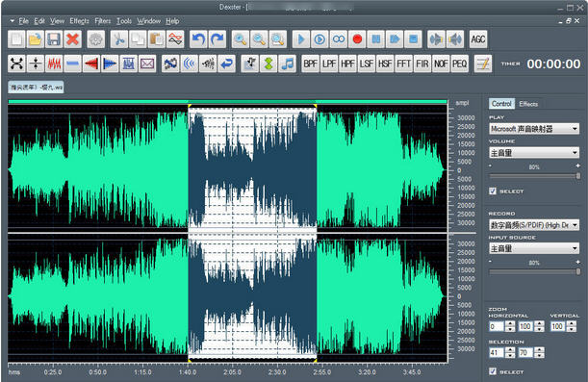
Task: Click the playback volume slider handle
Action: tap(578, 175)
